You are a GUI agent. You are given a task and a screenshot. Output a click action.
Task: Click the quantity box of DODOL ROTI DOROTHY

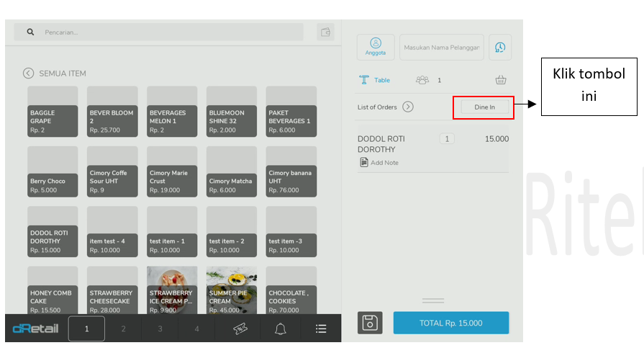coord(447,139)
